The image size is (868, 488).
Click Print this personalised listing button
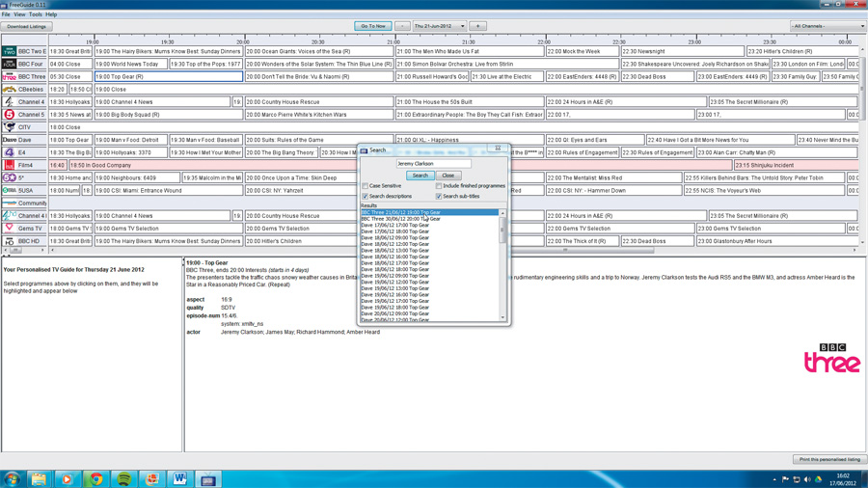click(829, 459)
